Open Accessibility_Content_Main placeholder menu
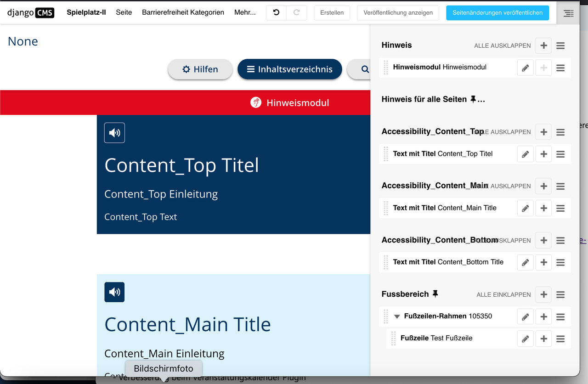This screenshot has height=384, width=588. [x=560, y=186]
